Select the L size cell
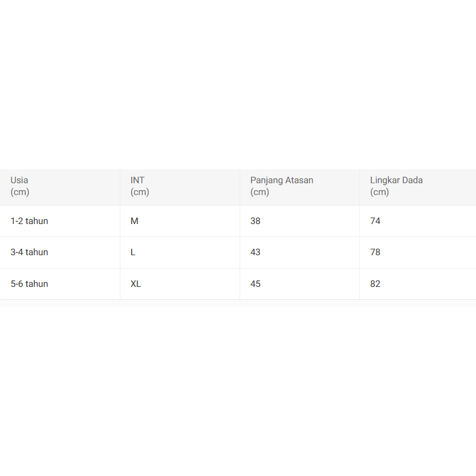 (133, 252)
